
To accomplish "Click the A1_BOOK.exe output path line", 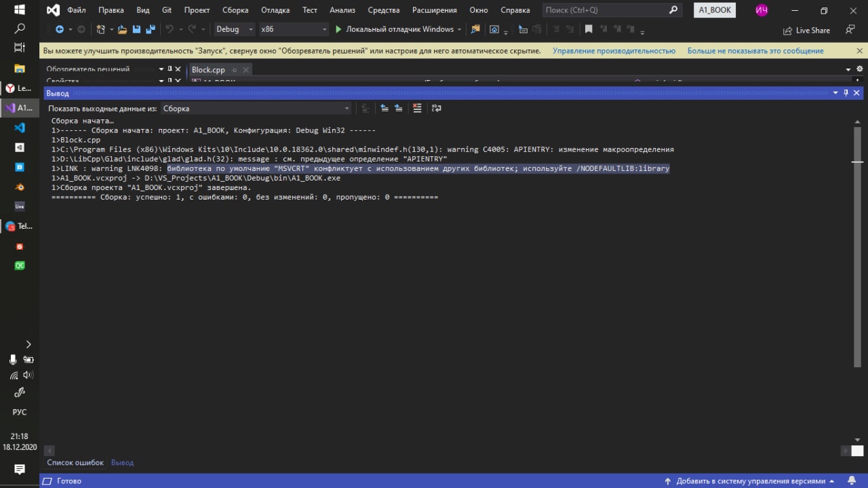I will coord(196,178).
